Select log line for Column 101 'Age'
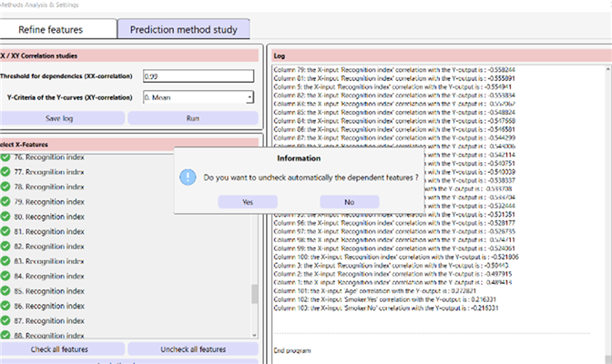 click(374, 290)
